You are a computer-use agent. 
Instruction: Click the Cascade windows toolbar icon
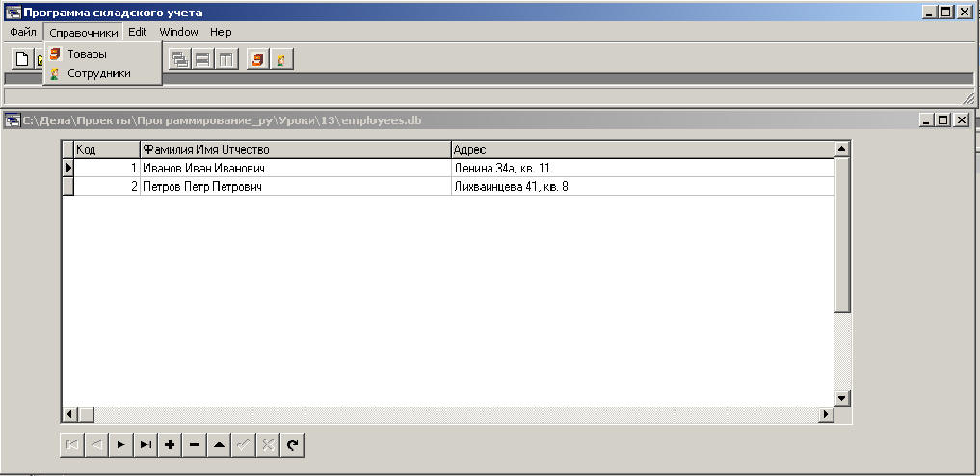(x=180, y=60)
